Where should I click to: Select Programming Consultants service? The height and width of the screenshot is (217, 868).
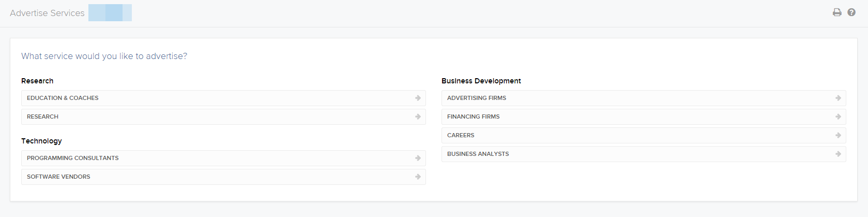point(223,158)
